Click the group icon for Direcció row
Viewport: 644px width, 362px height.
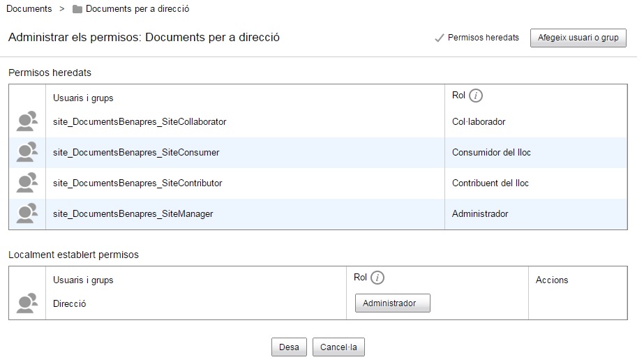click(x=27, y=303)
